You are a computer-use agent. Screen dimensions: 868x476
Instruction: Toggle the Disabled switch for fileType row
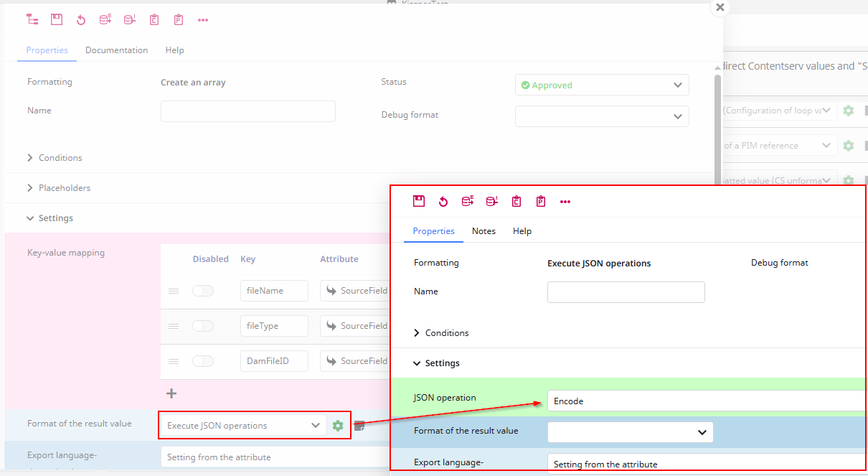203,325
